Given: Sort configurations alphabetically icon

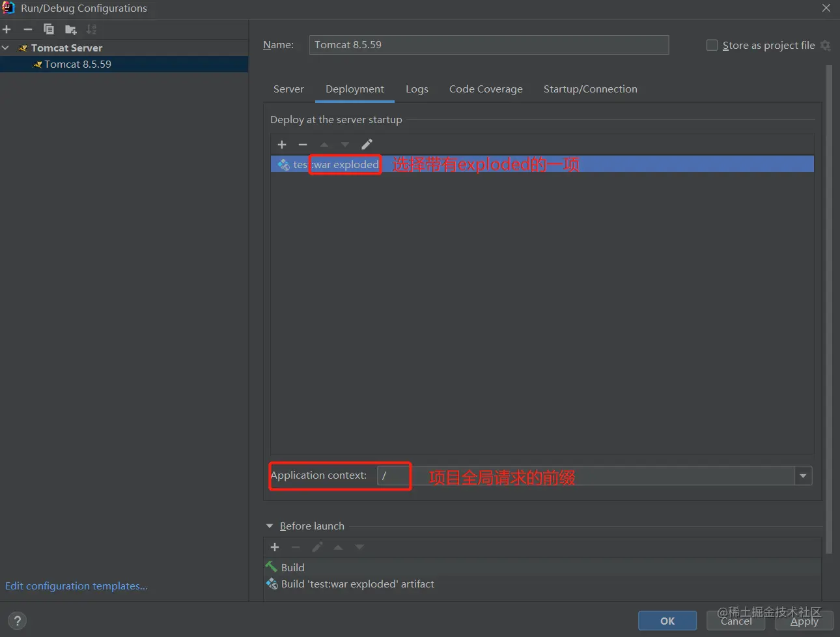Looking at the screenshot, I should (x=92, y=29).
